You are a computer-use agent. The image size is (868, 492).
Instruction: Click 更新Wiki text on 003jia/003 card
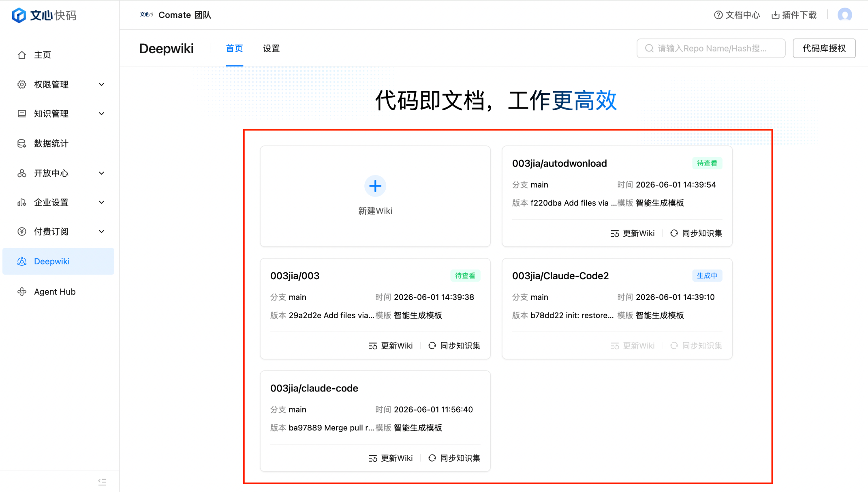coord(397,346)
